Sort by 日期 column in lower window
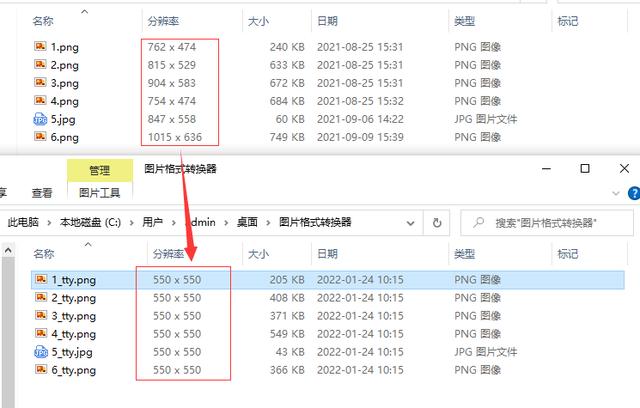640x408 pixels. point(327,254)
